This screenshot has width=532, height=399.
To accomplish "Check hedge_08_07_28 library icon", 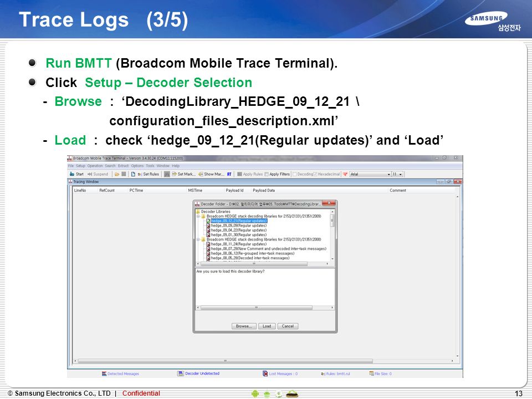I will click(x=208, y=249).
